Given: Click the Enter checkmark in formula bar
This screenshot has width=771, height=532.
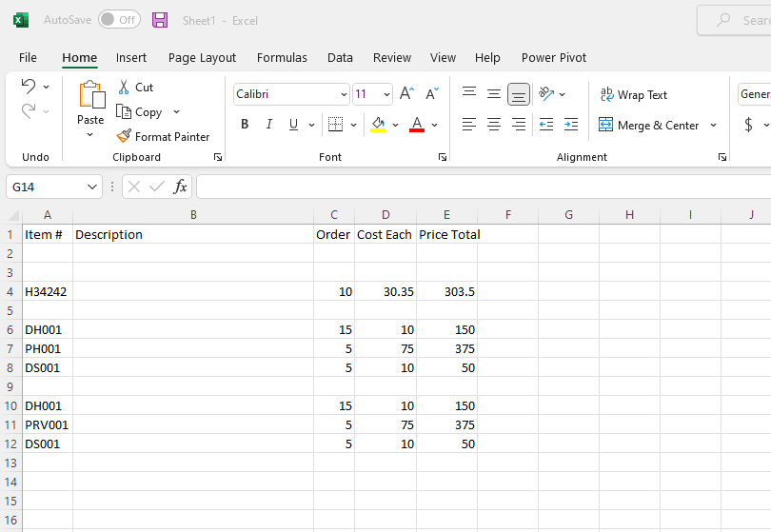Looking at the screenshot, I should pyautogui.click(x=157, y=187).
